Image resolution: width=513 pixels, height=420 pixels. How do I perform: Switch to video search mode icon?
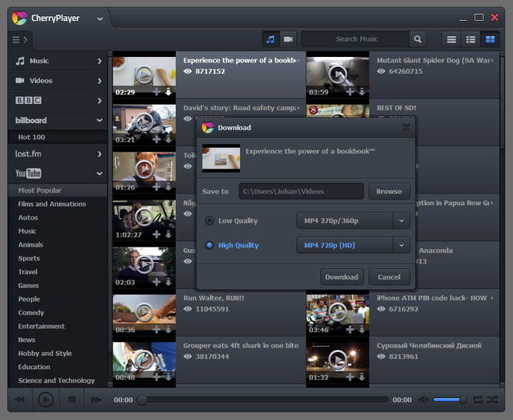288,39
